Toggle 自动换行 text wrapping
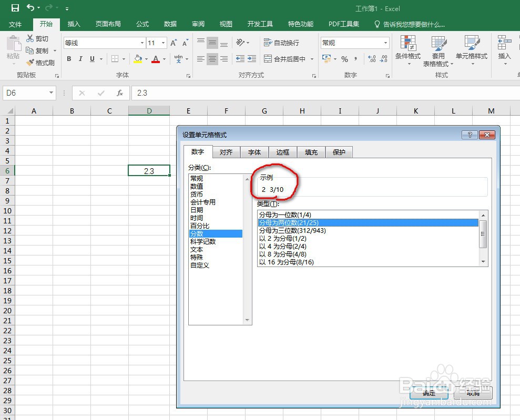520x420 pixels. (x=282, y=42)
